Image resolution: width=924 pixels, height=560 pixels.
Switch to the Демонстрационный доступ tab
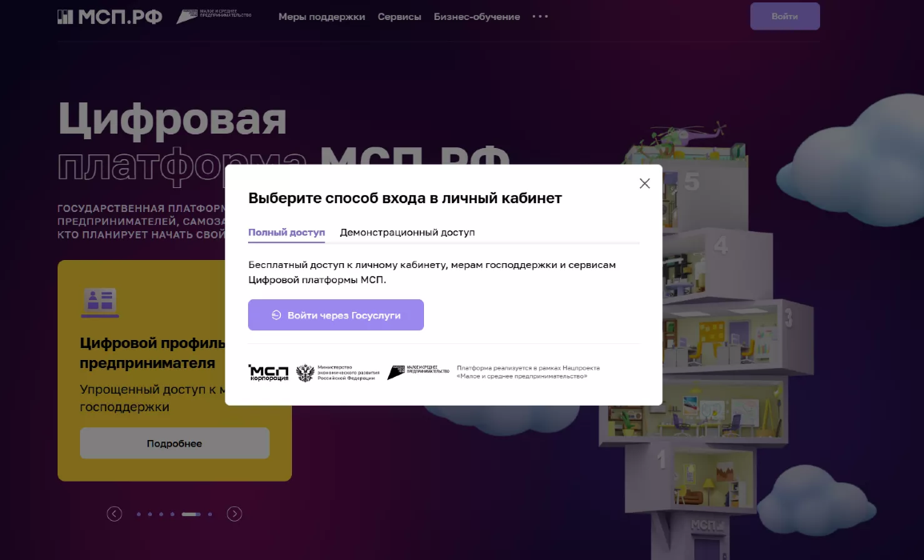(407, 233)
